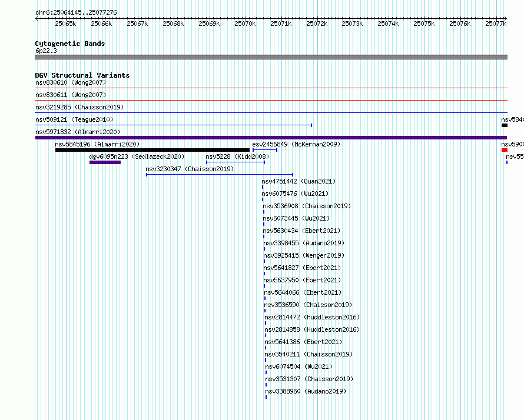Viewport: 524px width, 420px height.
Task: Click nsv3531307 (Chaisson2019) label
Action: (x=309, y=379)
